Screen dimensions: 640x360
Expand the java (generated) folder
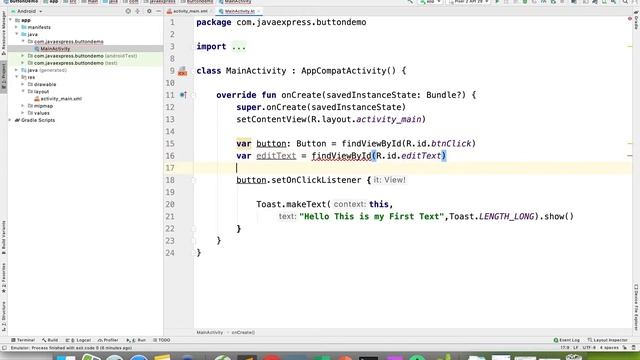click(x=17, y=70)
